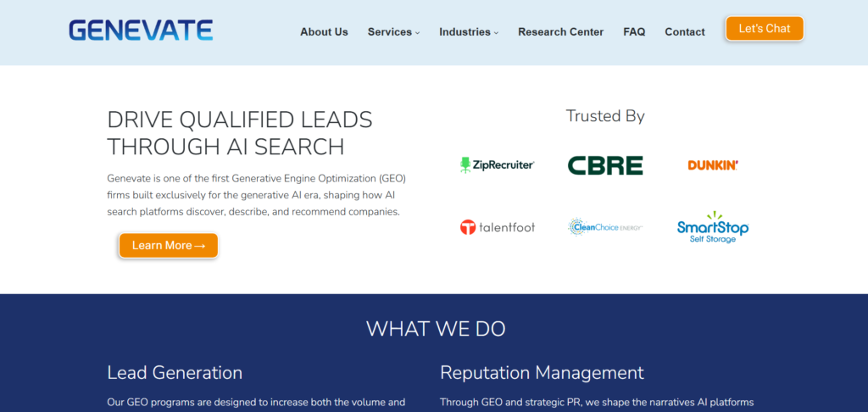Click the chevron next to Services

coord(417,33)
